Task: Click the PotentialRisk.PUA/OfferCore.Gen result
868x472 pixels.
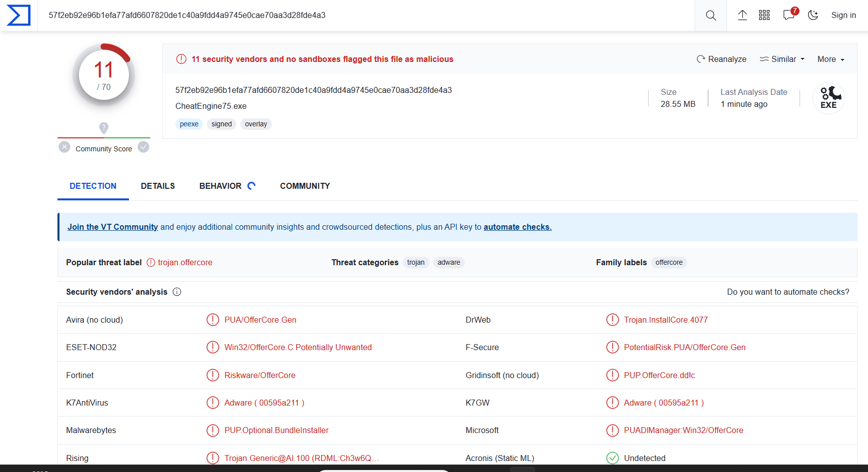Action: 685,347
